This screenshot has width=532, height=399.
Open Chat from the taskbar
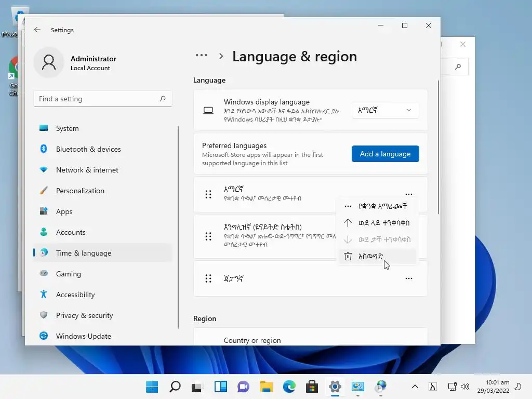point(243,387)
